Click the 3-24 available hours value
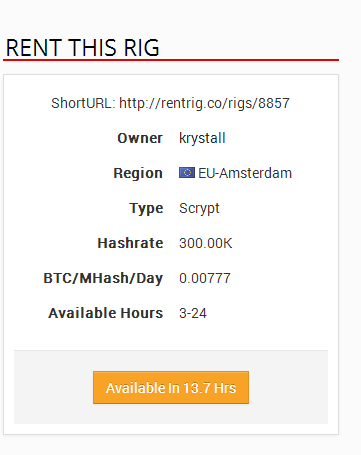 193,313
